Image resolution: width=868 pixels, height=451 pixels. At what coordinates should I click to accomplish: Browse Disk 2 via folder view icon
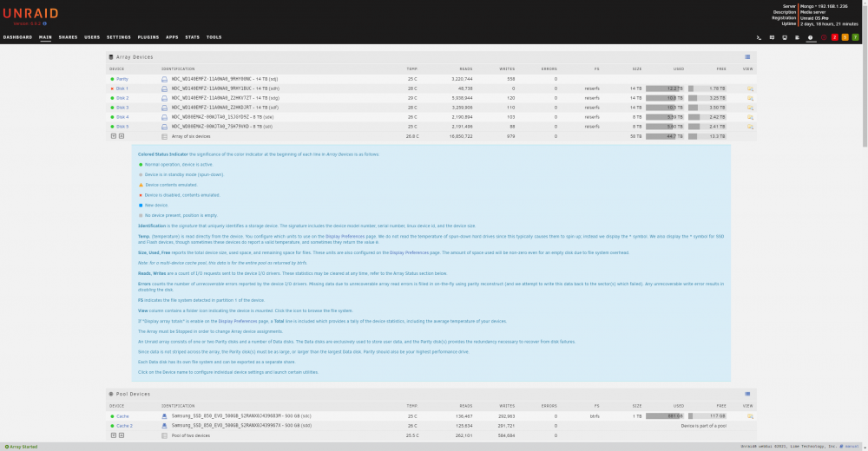tap(750, 98)
